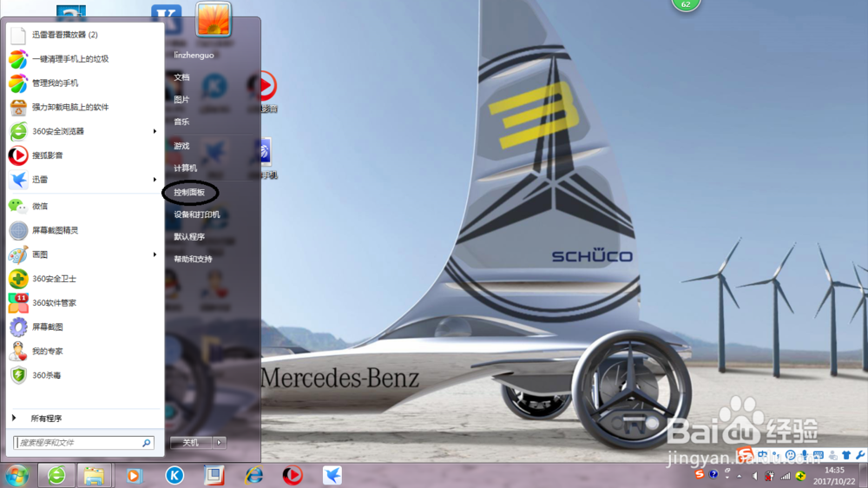This screenshot has height=488, width=868.
Task: Toggle Sogou 中 Chinese/English mode
Action: tap(763, 455)
